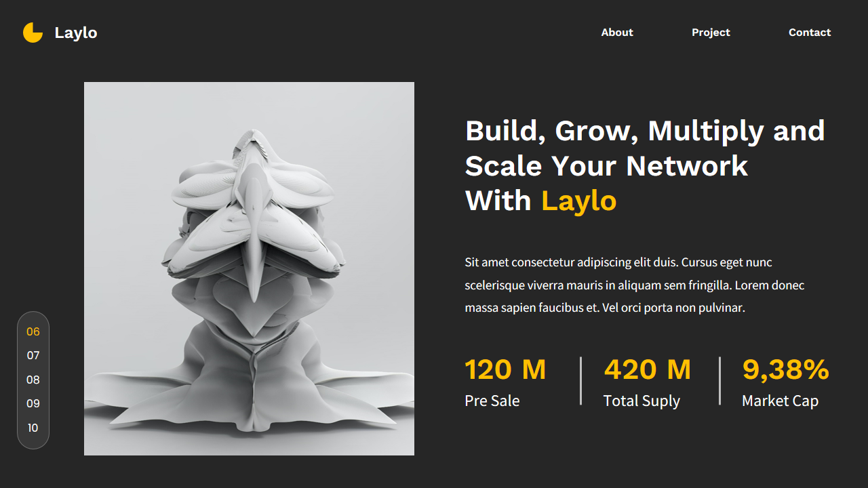
Task: Click the Laylo brand name text
Action: point(76,33)
